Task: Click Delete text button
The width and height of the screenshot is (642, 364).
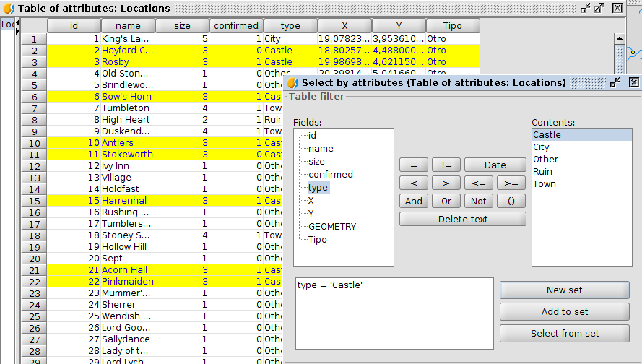Action: pyautogui.click(x=462, y=219)
